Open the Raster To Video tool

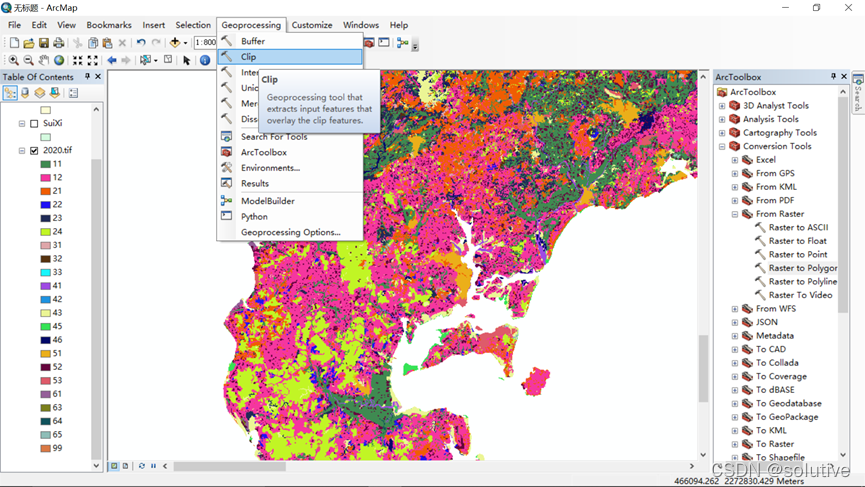pyautogui.click(x=800, y=295)
